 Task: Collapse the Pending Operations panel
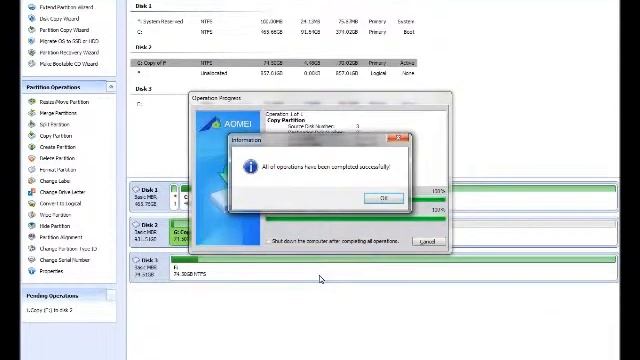[x=111, y=296]
